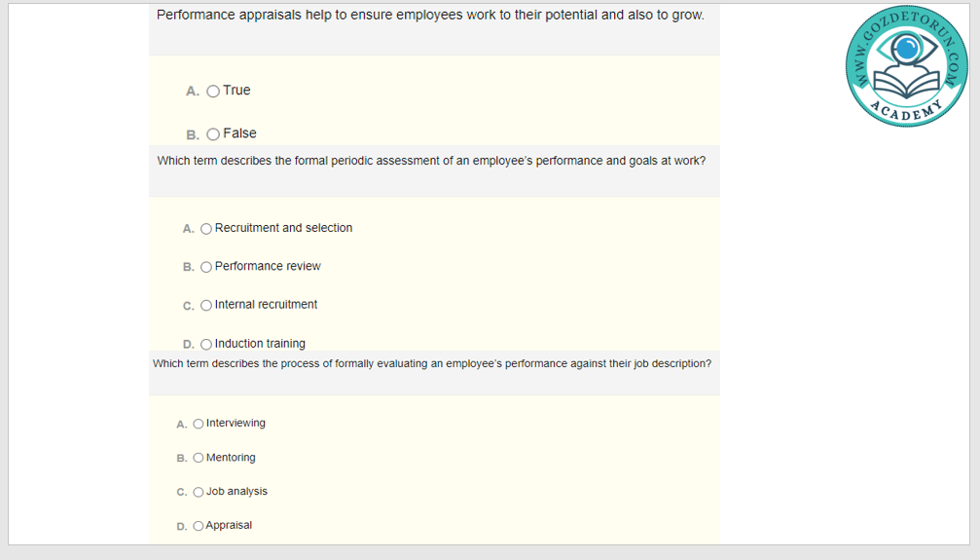Click the performance appraisals true/false question text
This screenshot has height=560, width=980.
coord(430,16)
